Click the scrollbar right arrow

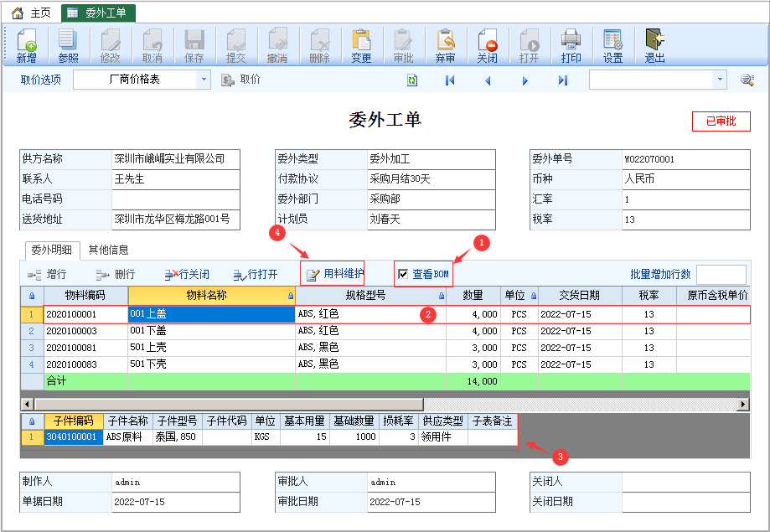coord(743,405)
